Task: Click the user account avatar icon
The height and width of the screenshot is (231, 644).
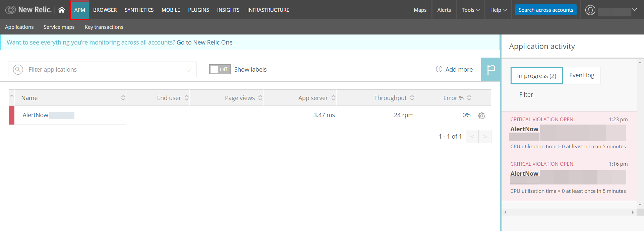Action: pyautogui.click(x=590, y=10)
